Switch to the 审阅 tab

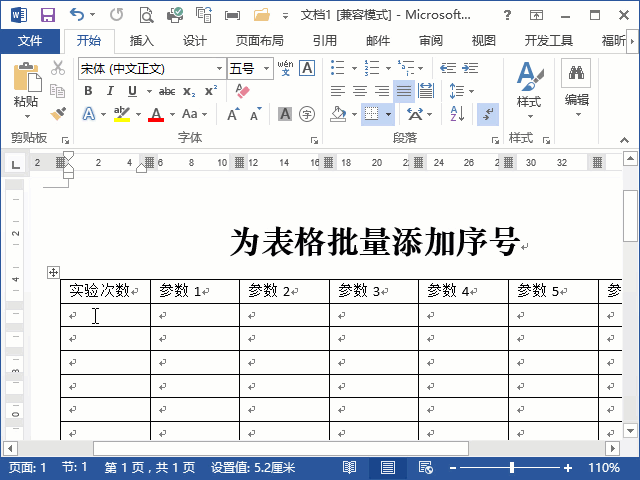click(x=431, y=40)
